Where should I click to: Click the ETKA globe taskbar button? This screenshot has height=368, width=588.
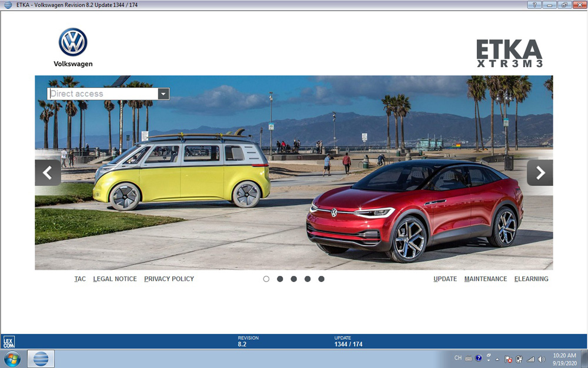pos(41,359)
